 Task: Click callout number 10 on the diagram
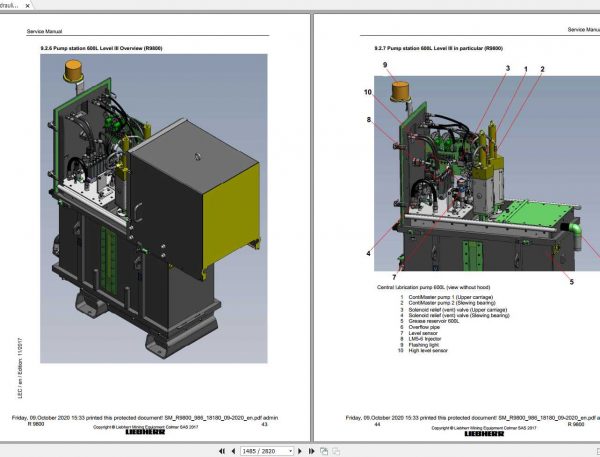(368, 92)
